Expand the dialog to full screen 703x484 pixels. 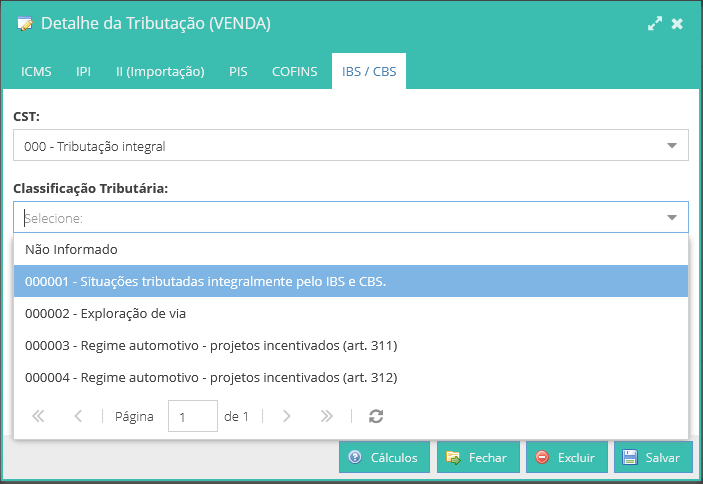click(655, 23)
